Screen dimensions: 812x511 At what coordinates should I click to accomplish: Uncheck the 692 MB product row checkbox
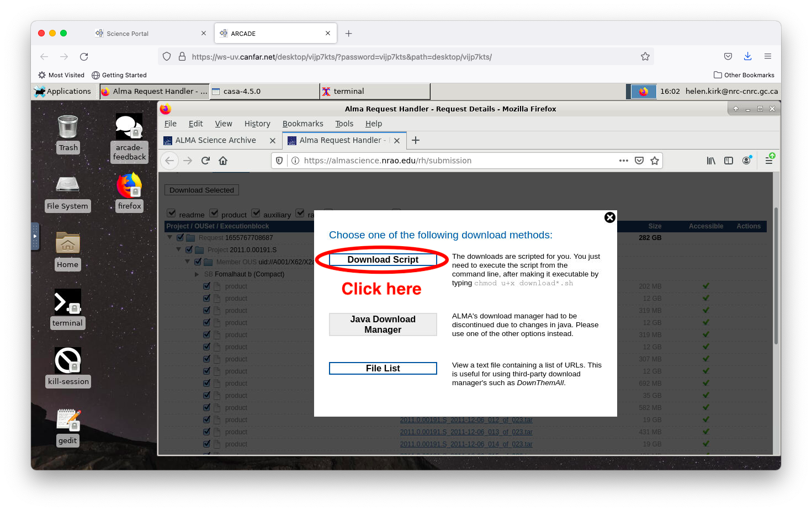pos(206,384)
